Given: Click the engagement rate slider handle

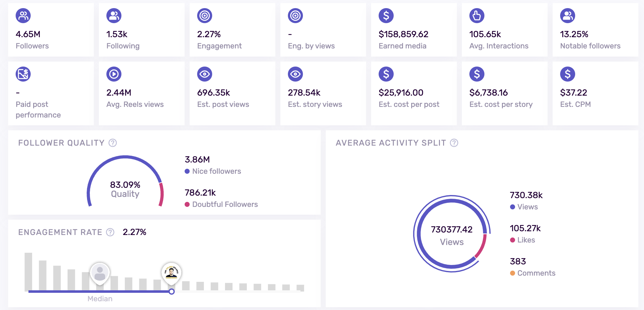Looking at the screenshot, I should tap(171, 292).
